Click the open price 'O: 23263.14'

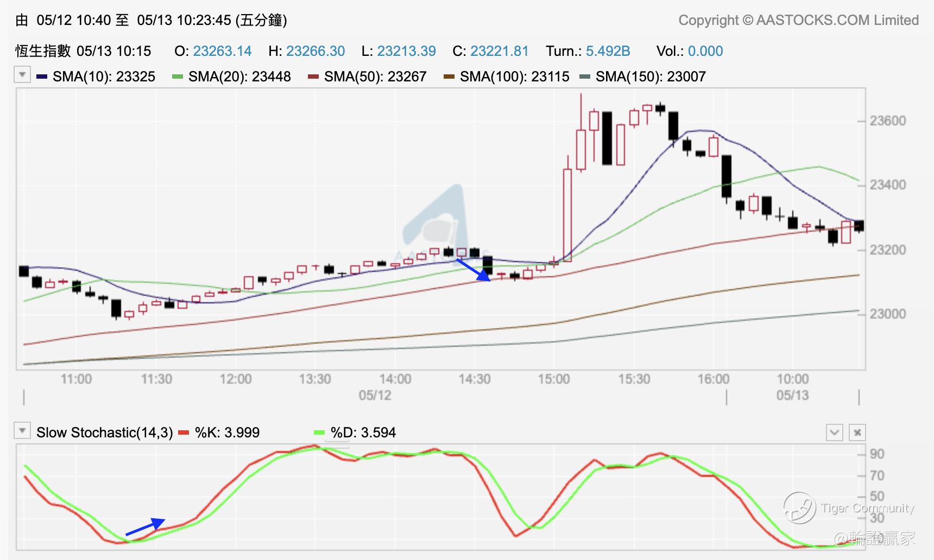(x=213, y=51)
